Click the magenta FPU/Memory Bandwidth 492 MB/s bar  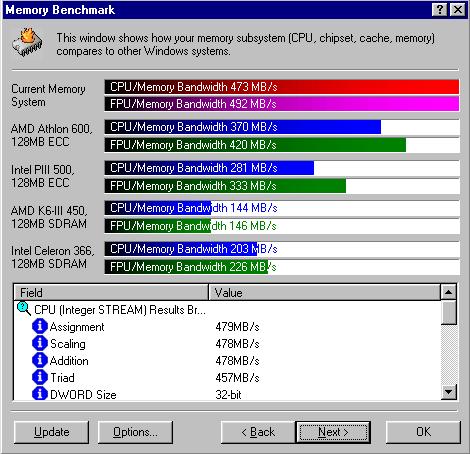(282, 104)
